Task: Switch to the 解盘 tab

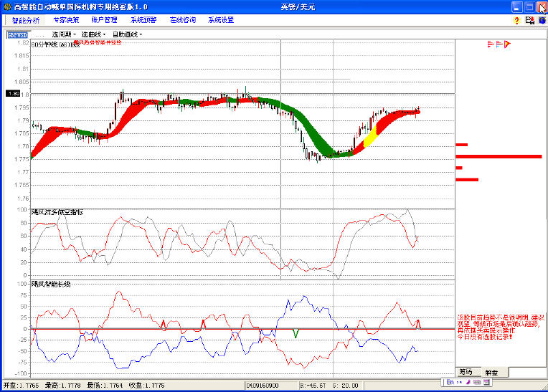Action: (x=491, y=372)
